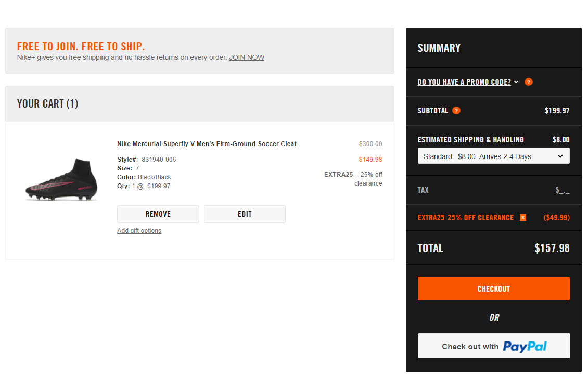Click the sale price $149.98
Image resolution: width=588 pixels, height=381 pixels.
(370, 159)
